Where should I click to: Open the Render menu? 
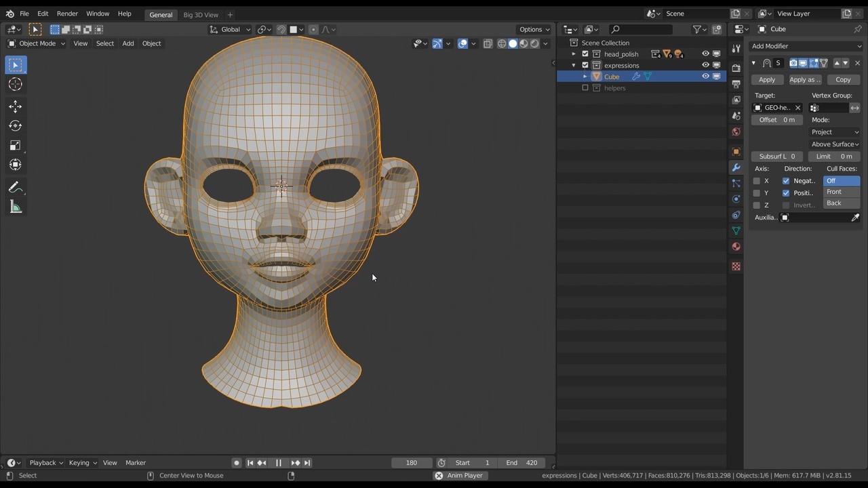click(67, 14)
